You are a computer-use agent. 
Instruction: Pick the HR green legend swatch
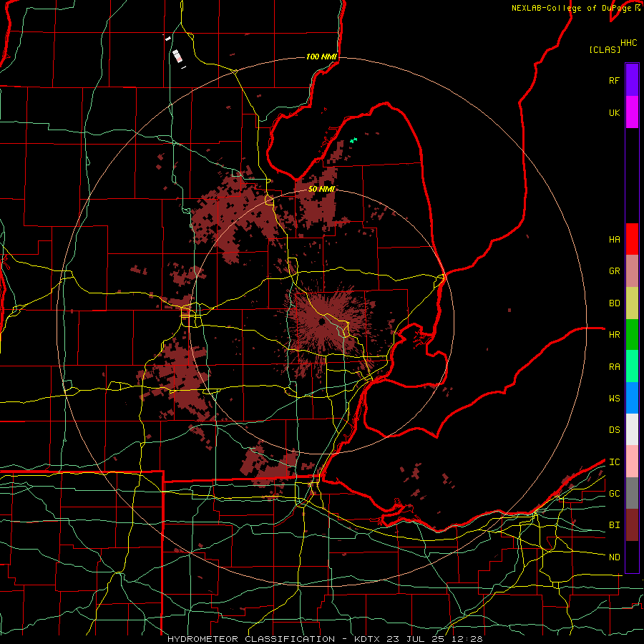click(632, 335)
